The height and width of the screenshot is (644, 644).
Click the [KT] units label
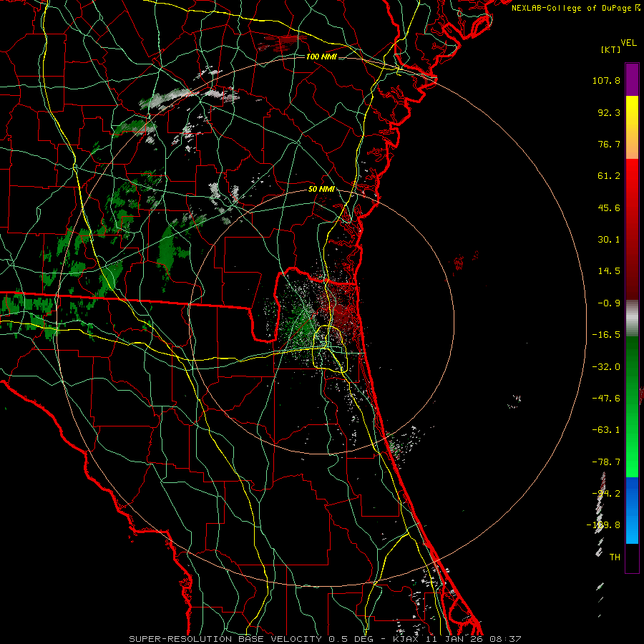[x=611, y=50]
